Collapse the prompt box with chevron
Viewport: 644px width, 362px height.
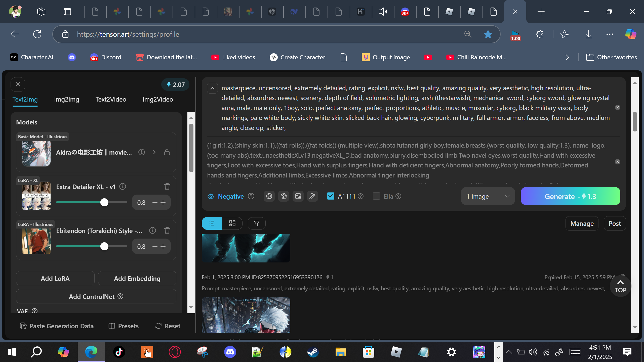212,88
